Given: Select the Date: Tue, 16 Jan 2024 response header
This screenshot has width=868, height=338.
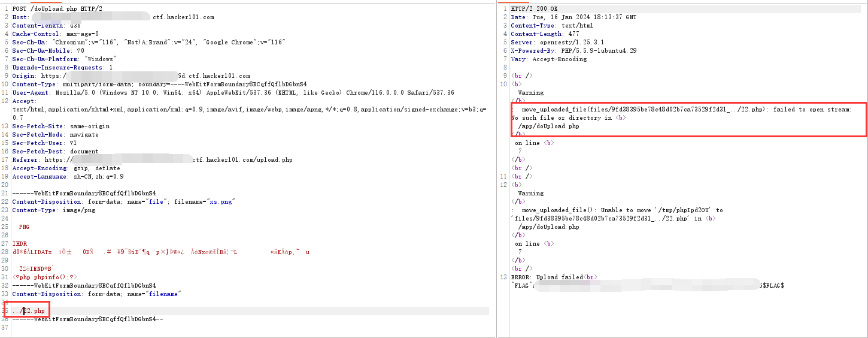Looking at the screenshot, I should coord(573,17).
